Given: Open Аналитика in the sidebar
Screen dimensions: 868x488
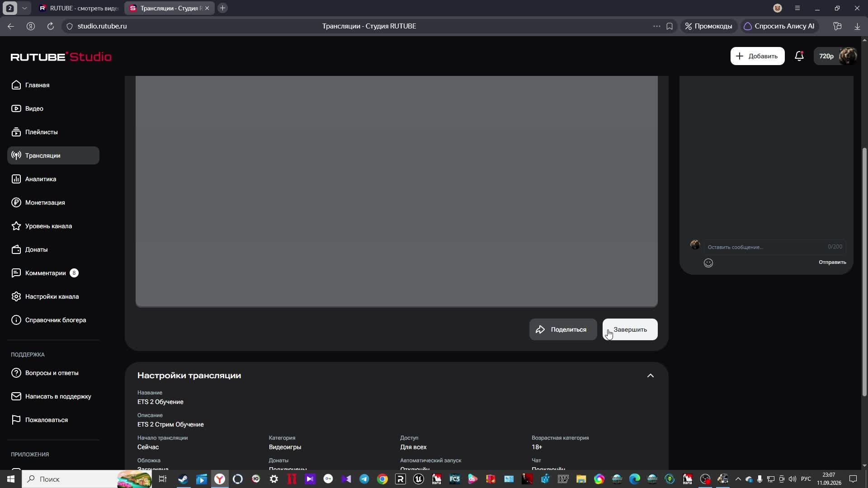Looking at the screenshot, I should click(x=53, y=179).
